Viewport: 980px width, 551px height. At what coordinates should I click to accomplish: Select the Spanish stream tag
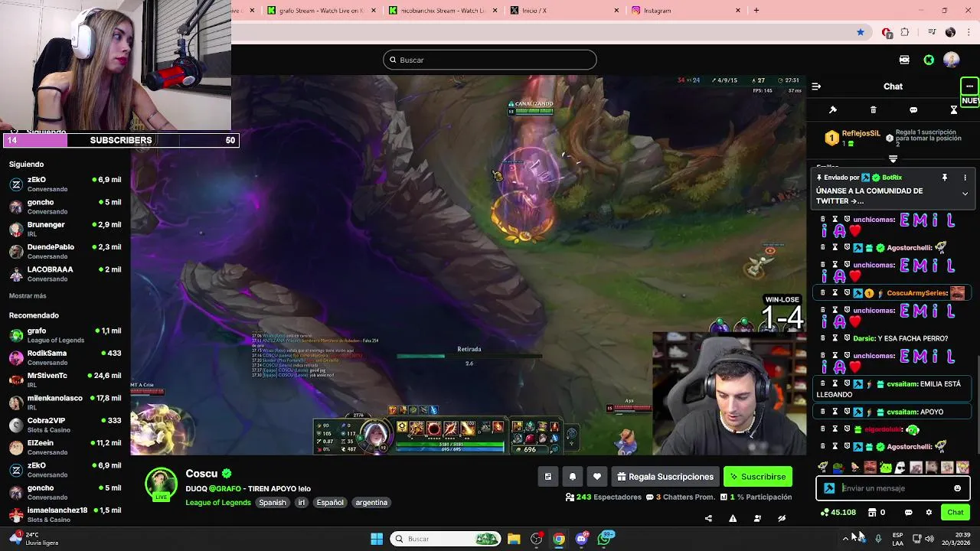tap(272, 503)
